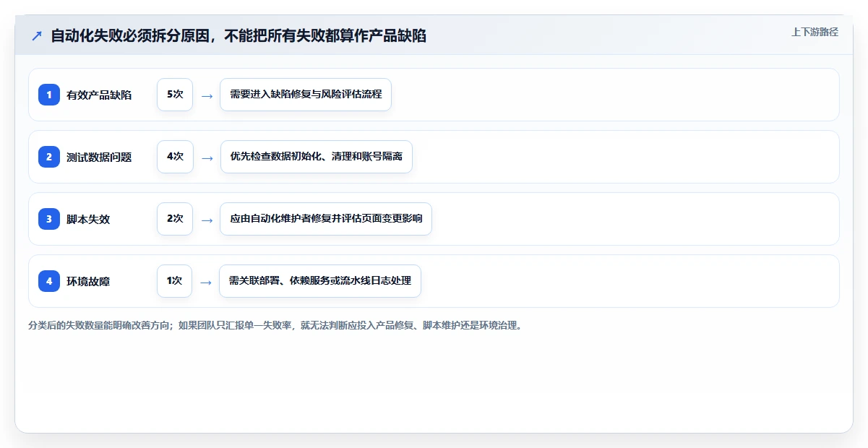Click the step 3 number badge

pos(49,219)
